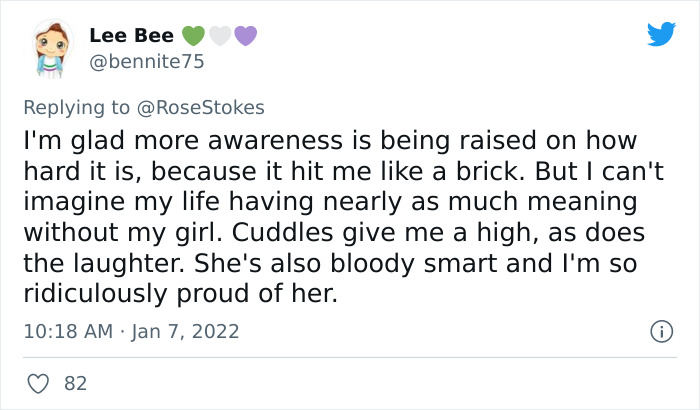Click the Twitter bird logo

pyautogui.click(x=661, y=35)
